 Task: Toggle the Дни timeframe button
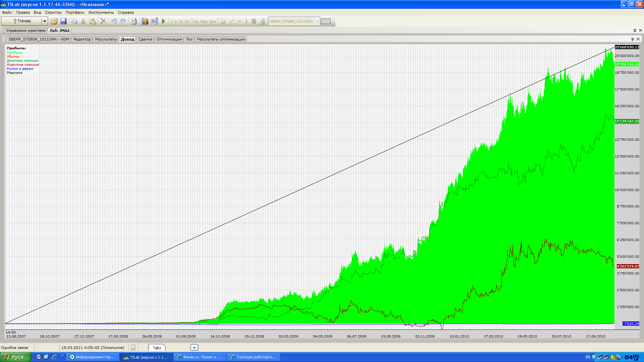click(213, 21)
